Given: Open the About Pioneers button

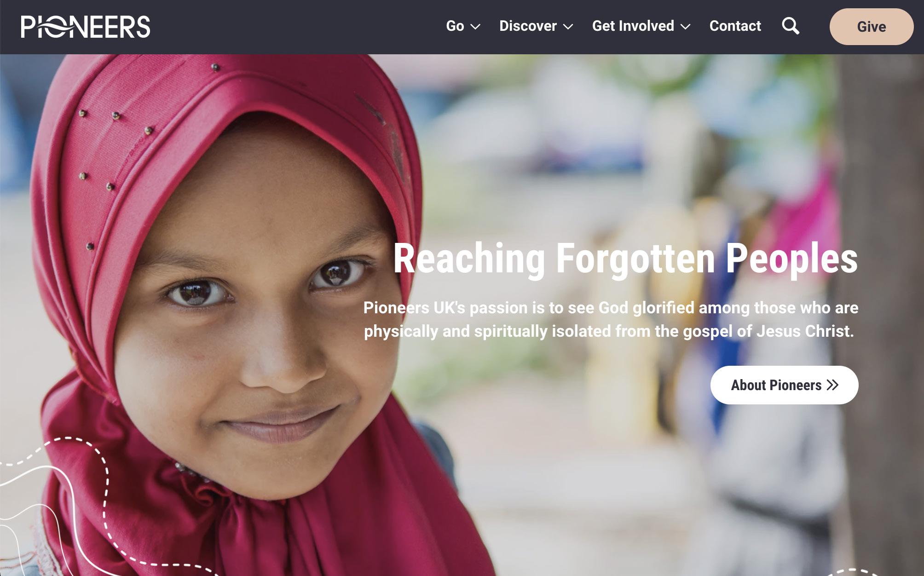Looking at the screenshot, I should 785,385.
